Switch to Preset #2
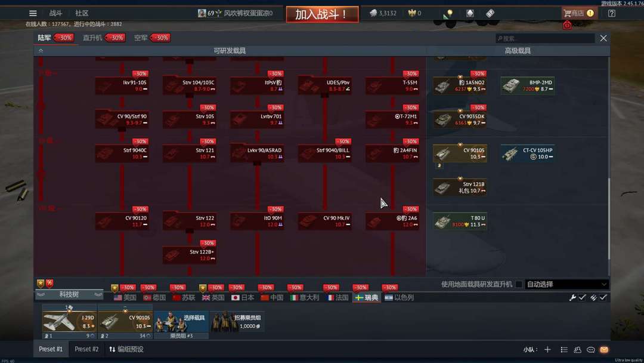 point(86,349)
